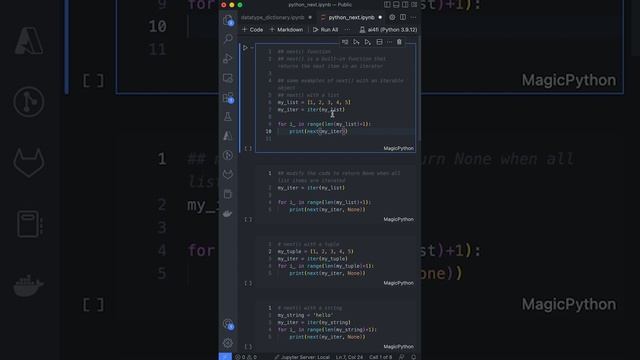Open notebook settings gear in tab bar

pyautogui.click(x=392, y=18)
